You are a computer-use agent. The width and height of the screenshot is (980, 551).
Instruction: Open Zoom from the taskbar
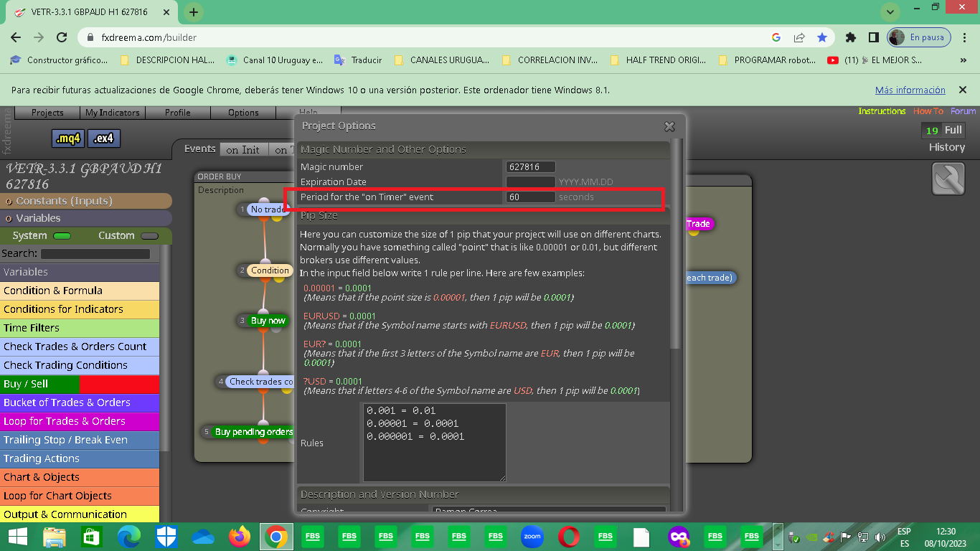pos(532,536)
